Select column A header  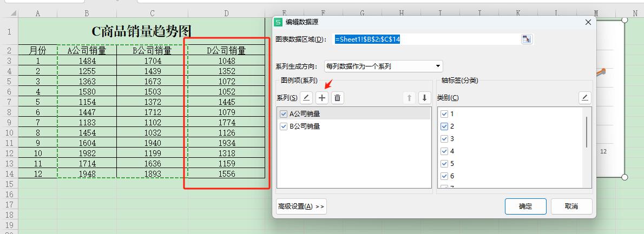[38, 14]
